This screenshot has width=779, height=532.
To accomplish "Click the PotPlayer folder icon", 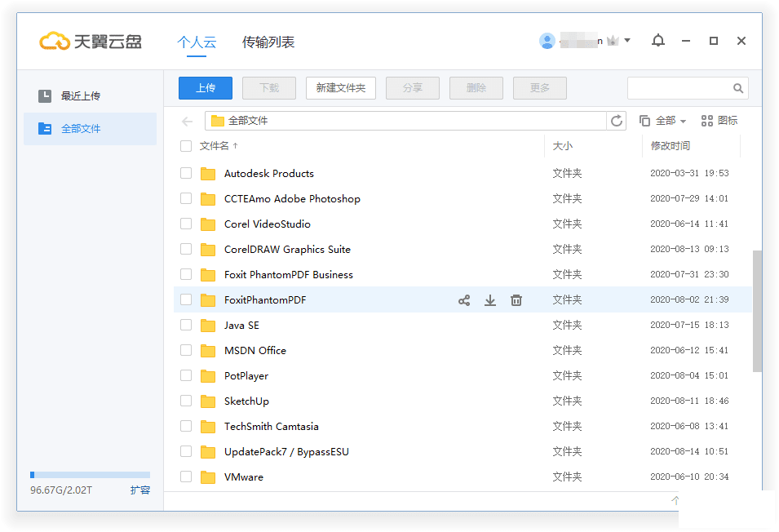I will point(208,376).
